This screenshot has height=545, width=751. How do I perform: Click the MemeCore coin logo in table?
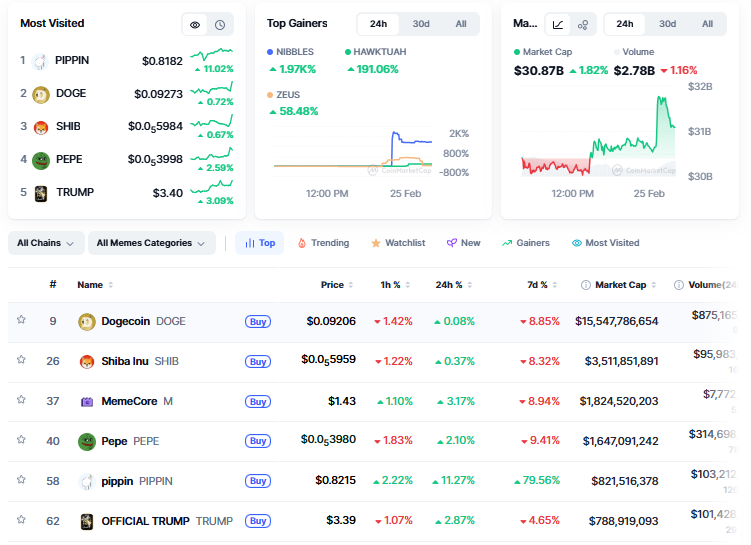(x=86, y=401)
